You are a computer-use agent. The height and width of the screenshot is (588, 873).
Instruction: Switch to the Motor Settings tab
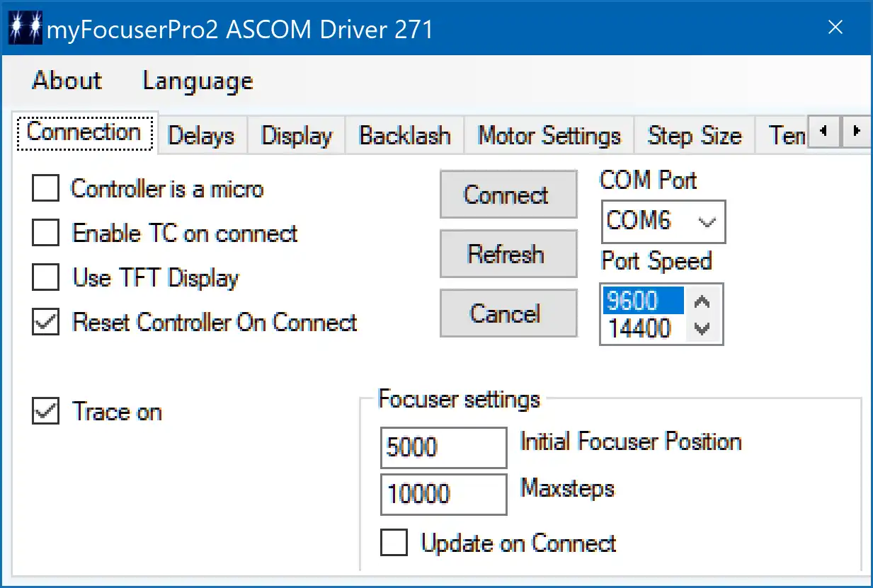tap(549, 136)
